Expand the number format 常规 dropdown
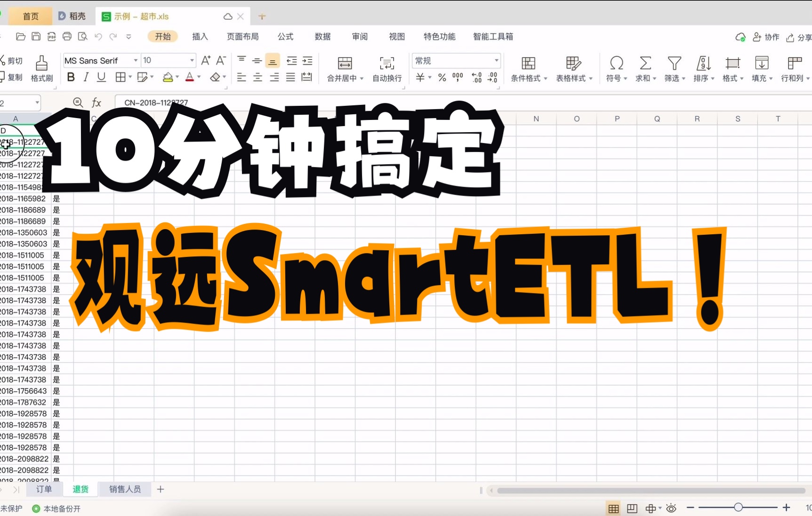This screenshot has width=812, height=516. click(496, 61)
